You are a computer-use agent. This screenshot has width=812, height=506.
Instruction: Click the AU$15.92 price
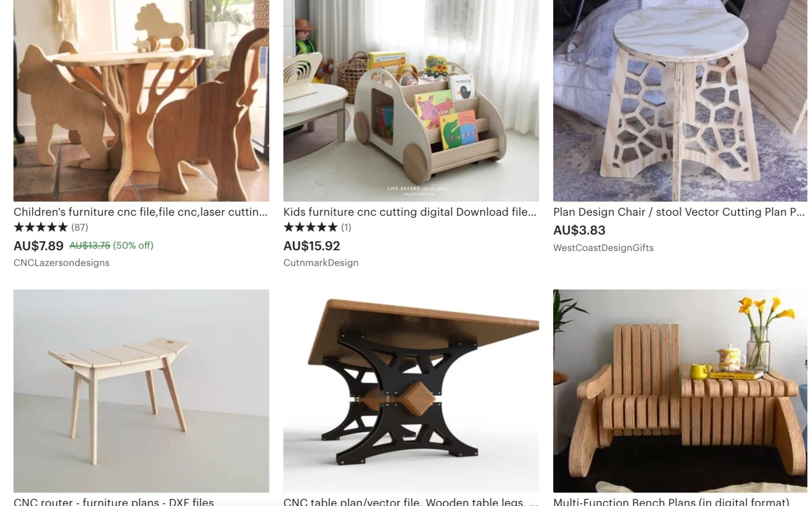point(312,246)
